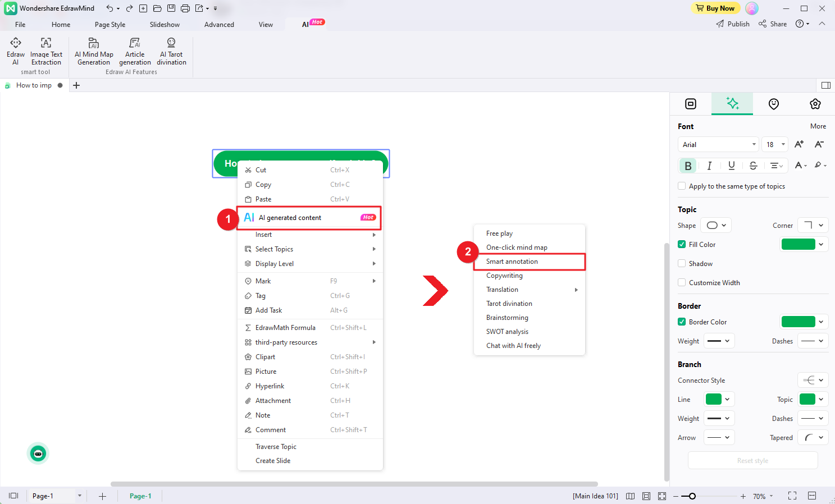Enable Apply to the same type of topics
This screenshot has width=835, height=504.
[682, 186]
